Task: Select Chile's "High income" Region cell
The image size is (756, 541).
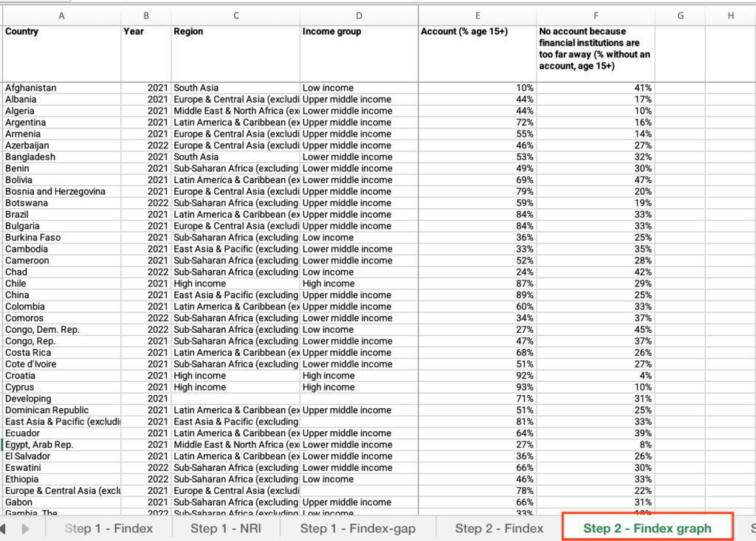Action: click(x=236, y=283)
